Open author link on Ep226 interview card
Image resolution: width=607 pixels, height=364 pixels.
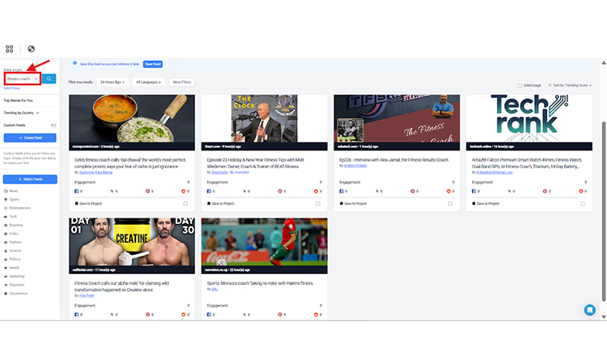click(355, 166)
